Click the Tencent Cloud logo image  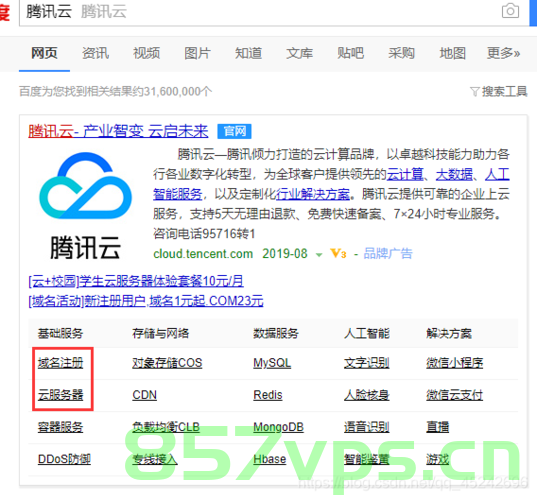tap(86, 205)
